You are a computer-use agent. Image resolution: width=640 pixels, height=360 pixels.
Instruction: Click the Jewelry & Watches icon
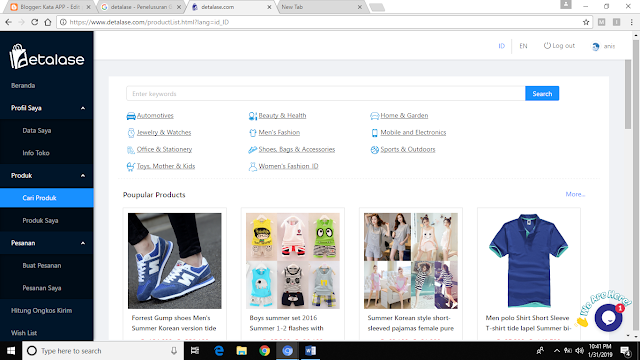click(131, 133)
